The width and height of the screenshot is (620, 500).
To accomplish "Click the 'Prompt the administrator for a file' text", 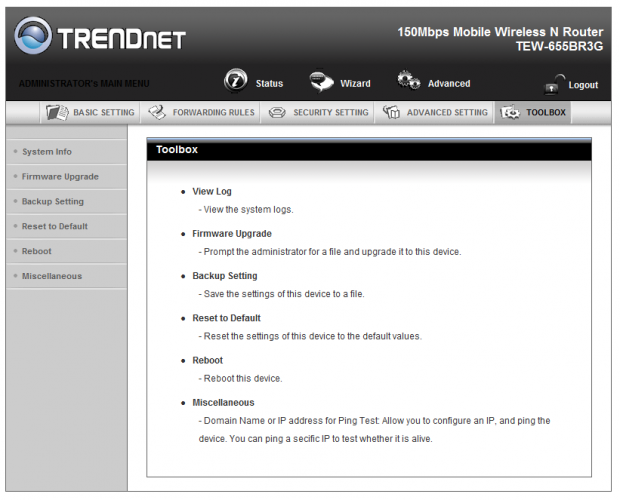I will click(x=330, y=252).
